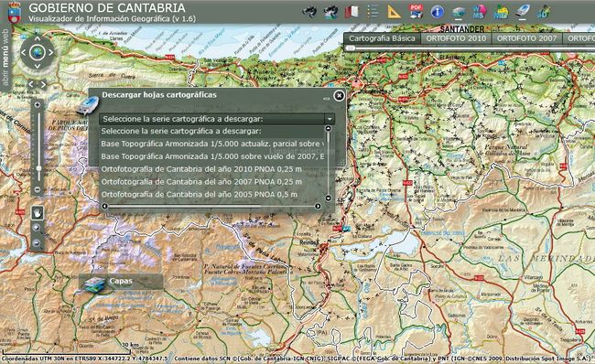Click the Gobierno de Cantabria coat of arms
The image size is (595, 364).
pos(15,13)
